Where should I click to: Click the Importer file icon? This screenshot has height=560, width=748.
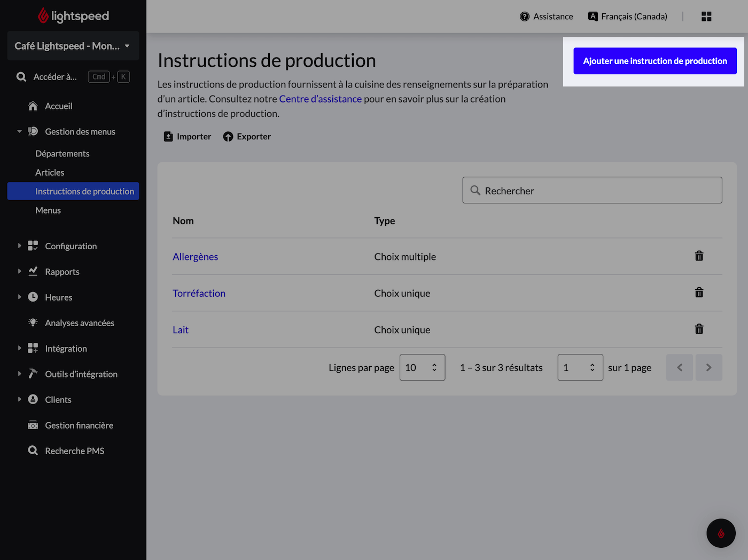coord(168,137)
